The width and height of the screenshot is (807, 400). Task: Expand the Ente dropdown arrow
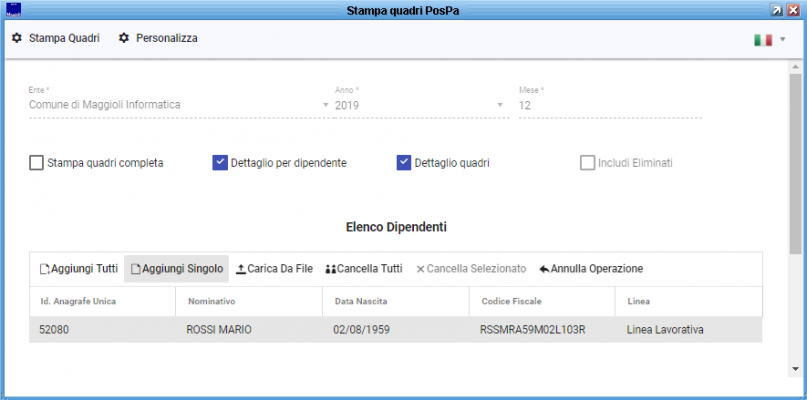click(x=325, y=106)
